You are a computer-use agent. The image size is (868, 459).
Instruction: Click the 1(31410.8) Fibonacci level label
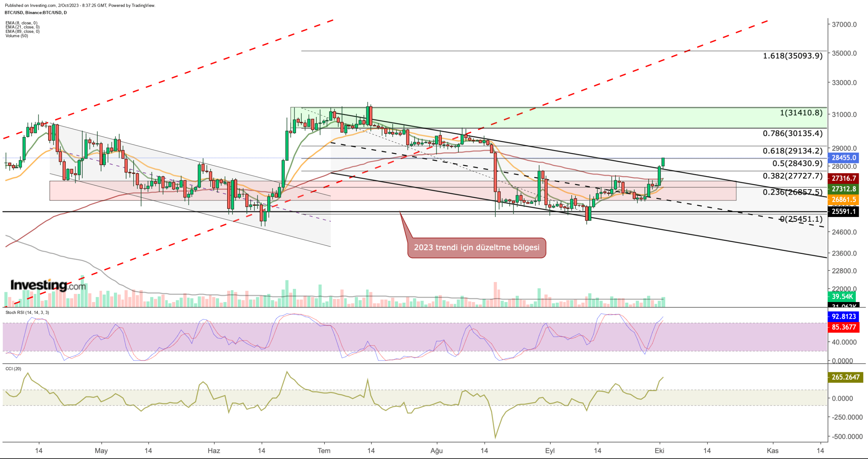(801, 113)
